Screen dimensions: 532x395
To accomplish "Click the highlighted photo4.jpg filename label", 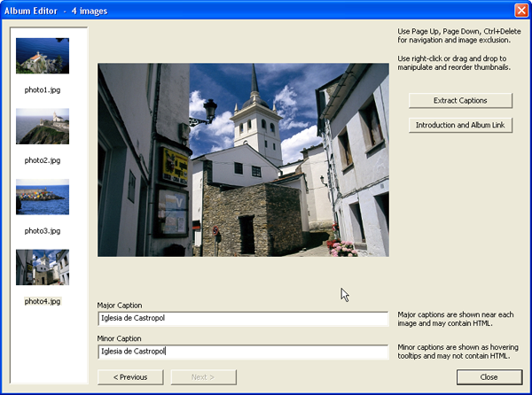I will point(43,301).
